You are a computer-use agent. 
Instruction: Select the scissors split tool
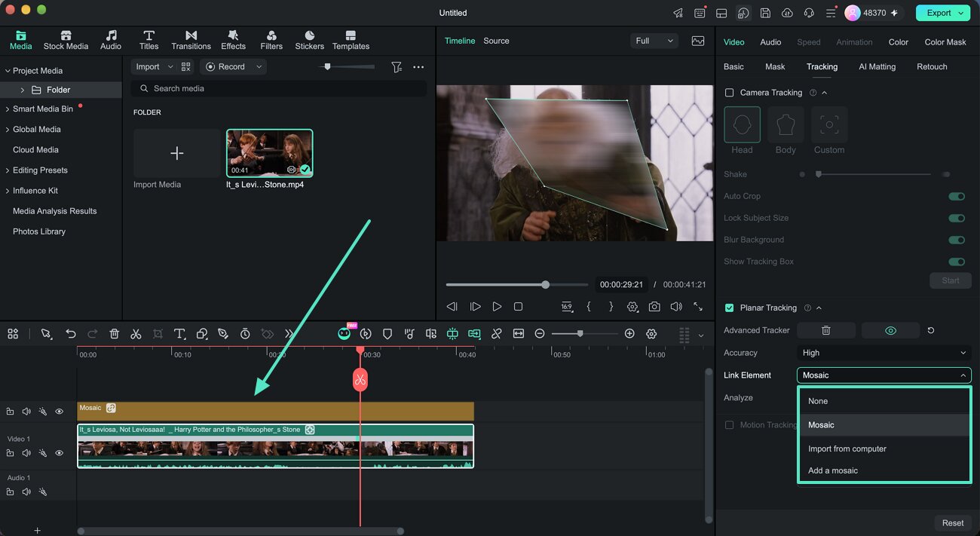click(x=136, y=333)
